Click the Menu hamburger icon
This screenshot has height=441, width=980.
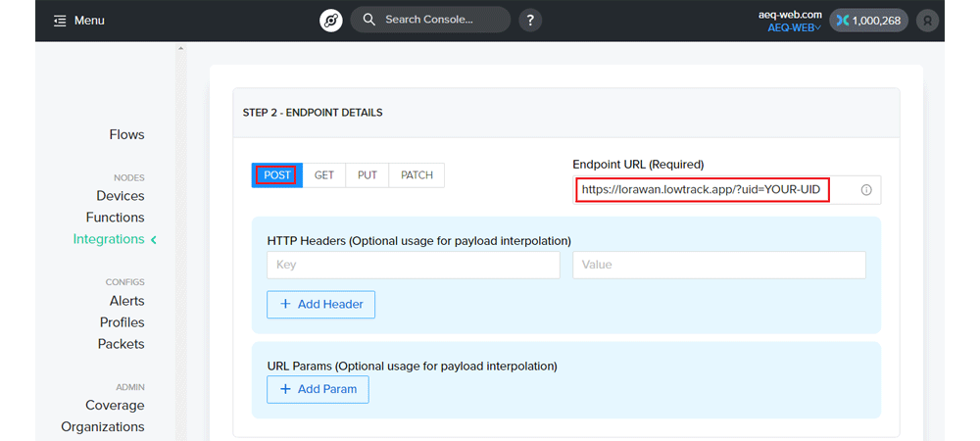(60, 21)
